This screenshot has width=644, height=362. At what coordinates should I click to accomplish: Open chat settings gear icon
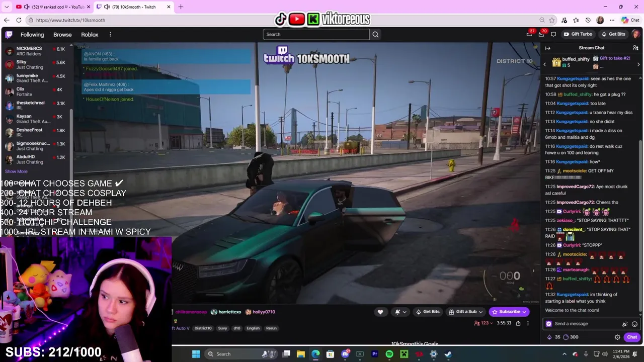[x=617, y=337]
